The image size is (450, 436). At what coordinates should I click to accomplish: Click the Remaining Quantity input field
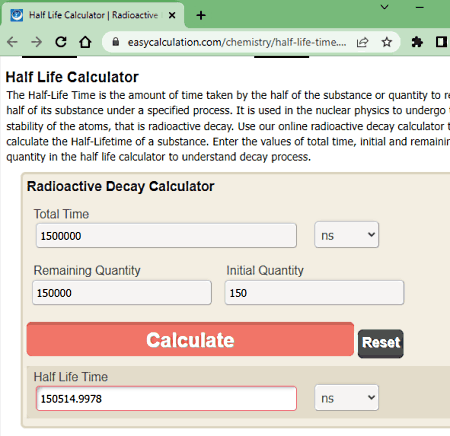tap(122, 293)
